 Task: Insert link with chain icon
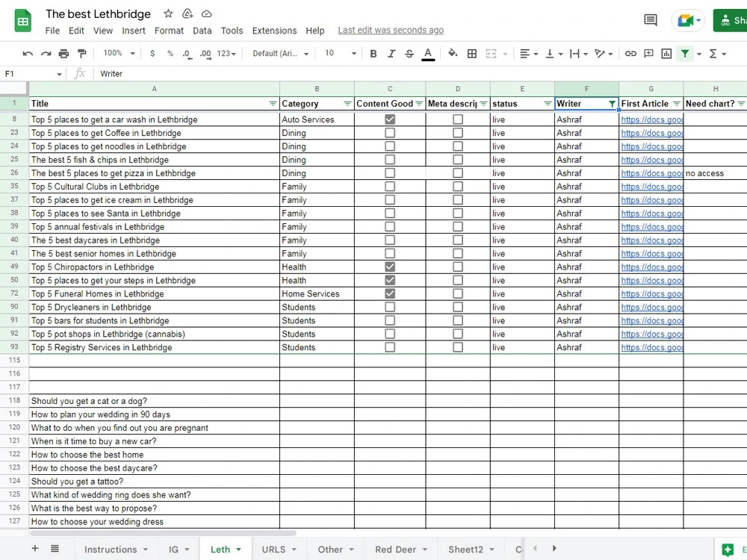pos(630,54)
